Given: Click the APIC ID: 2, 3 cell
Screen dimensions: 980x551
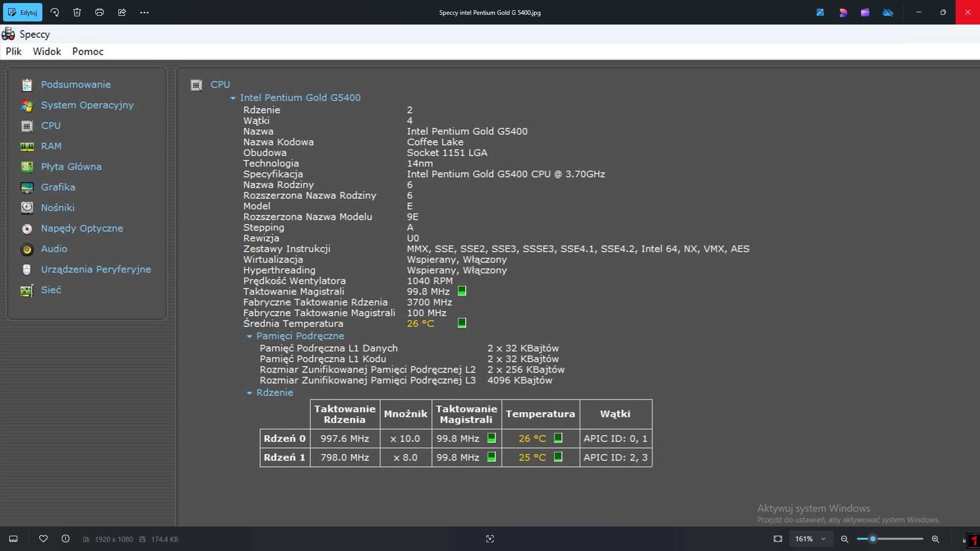Looking at the screenshot, I should coord(616,458).
